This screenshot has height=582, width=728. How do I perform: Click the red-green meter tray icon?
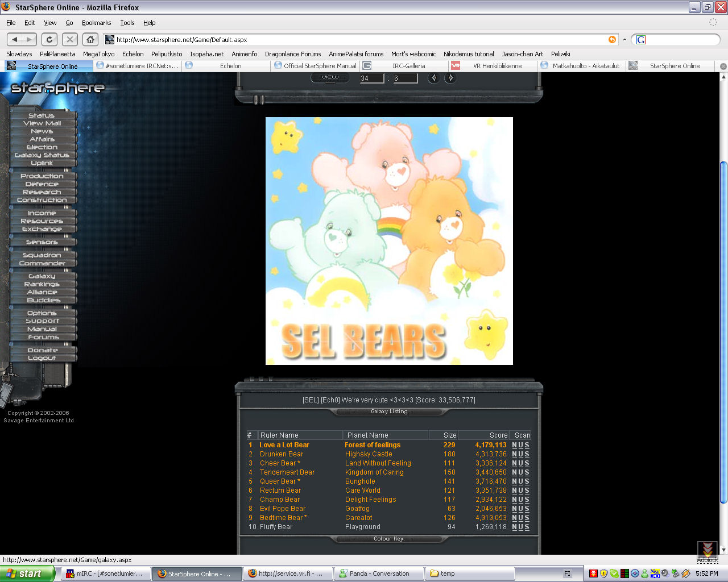click(x=624, y=573)
